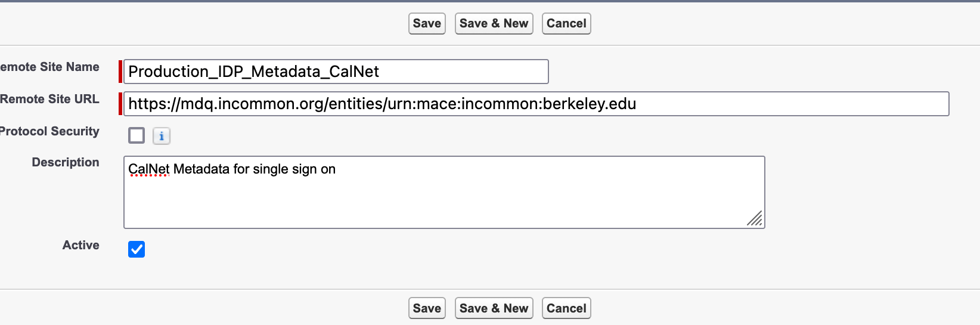Click the bottom Save button
This screenshot has width=980, height=325.
click(427, 308)
